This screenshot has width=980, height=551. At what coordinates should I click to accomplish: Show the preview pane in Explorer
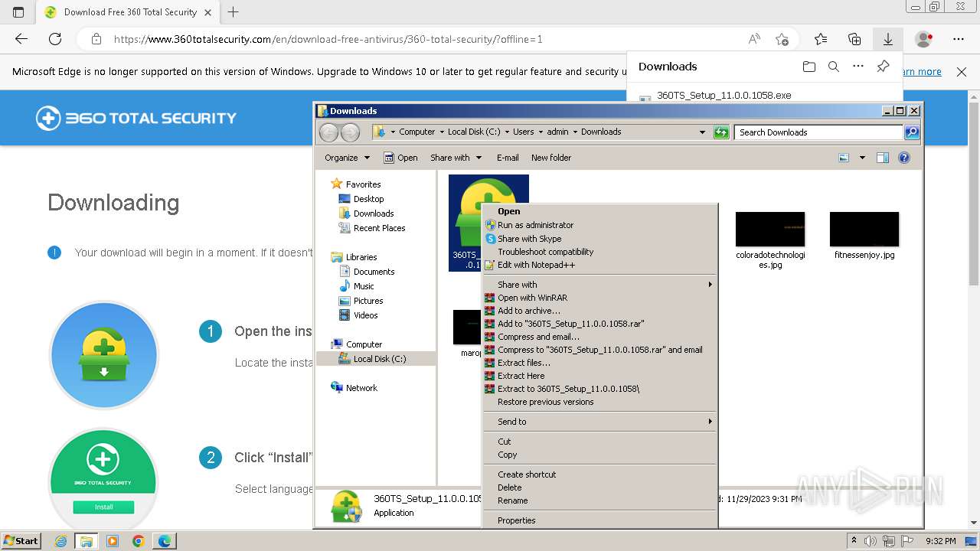[x=883, y=158]
